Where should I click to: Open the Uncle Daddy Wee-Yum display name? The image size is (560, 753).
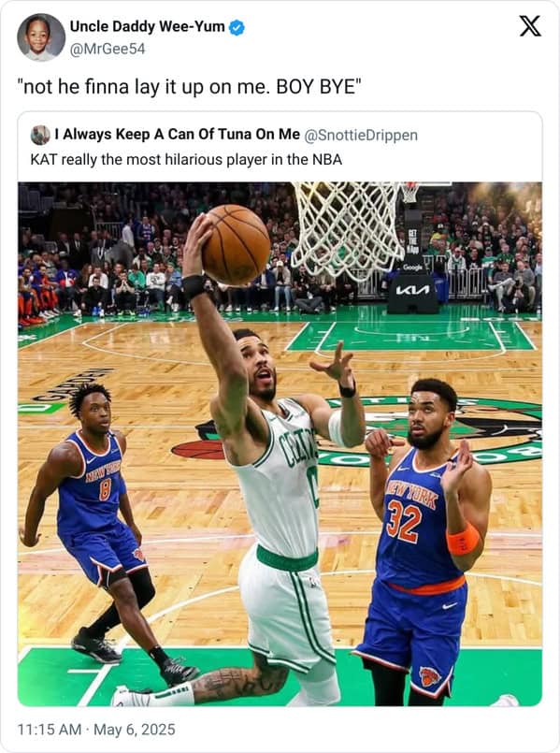(x=148, y=27)
